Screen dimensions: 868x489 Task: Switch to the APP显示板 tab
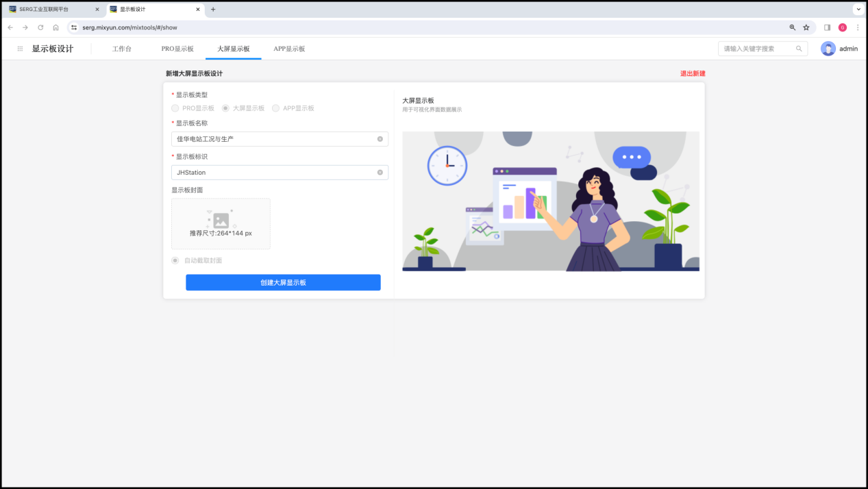point(289,49)
